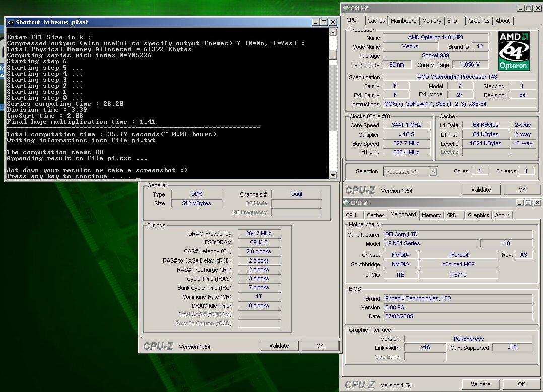Open About tab in lower CPU-Z window

(x=502, y=215)
